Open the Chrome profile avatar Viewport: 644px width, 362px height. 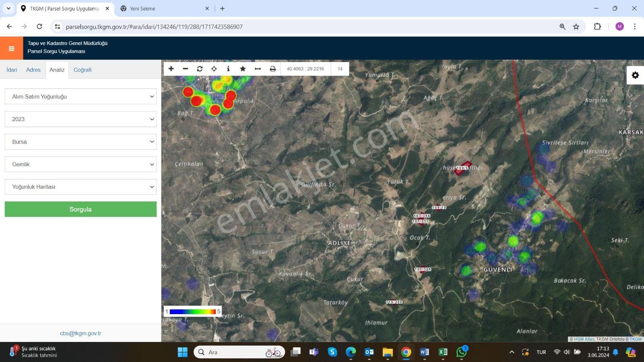[x=619, y=27]
